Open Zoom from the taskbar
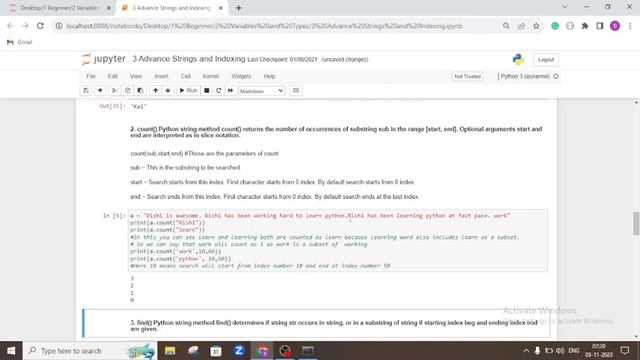Image resolution: width=640 pixels, height=360 pixels. pos(239,351)
